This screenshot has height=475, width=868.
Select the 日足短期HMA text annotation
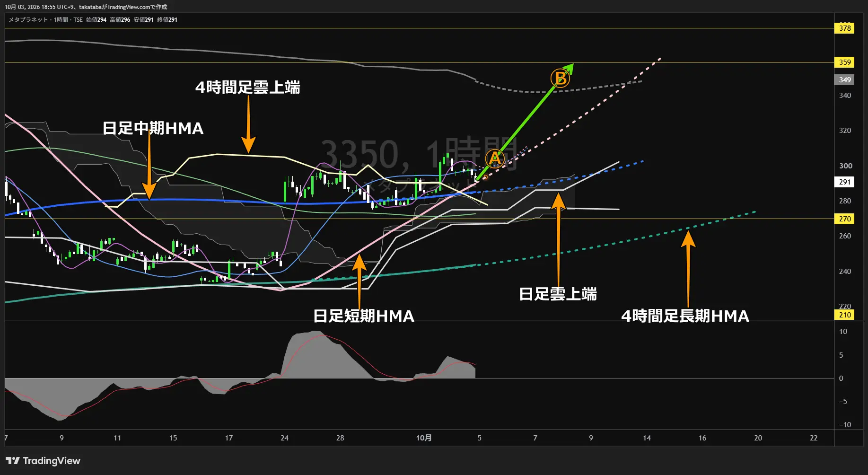click(x=363, y=316)
